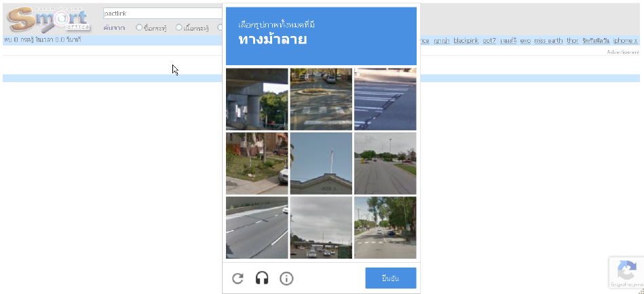Viewport: 644px width, 294px height.
Task: Reload the captcha challenge
Action: (x=238, y=278)
